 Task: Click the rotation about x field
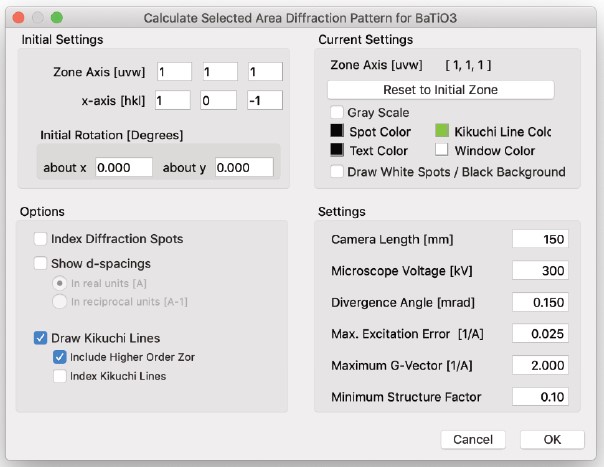(124, 168)
